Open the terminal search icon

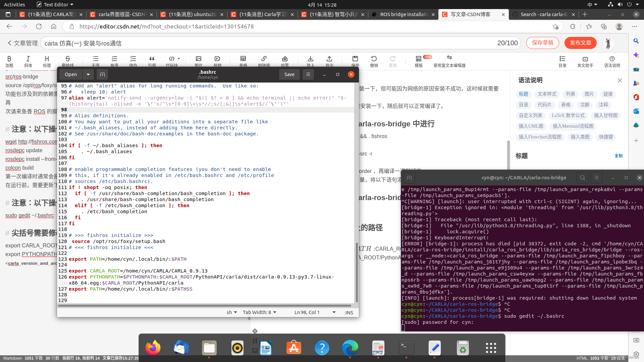pos(583,178)
